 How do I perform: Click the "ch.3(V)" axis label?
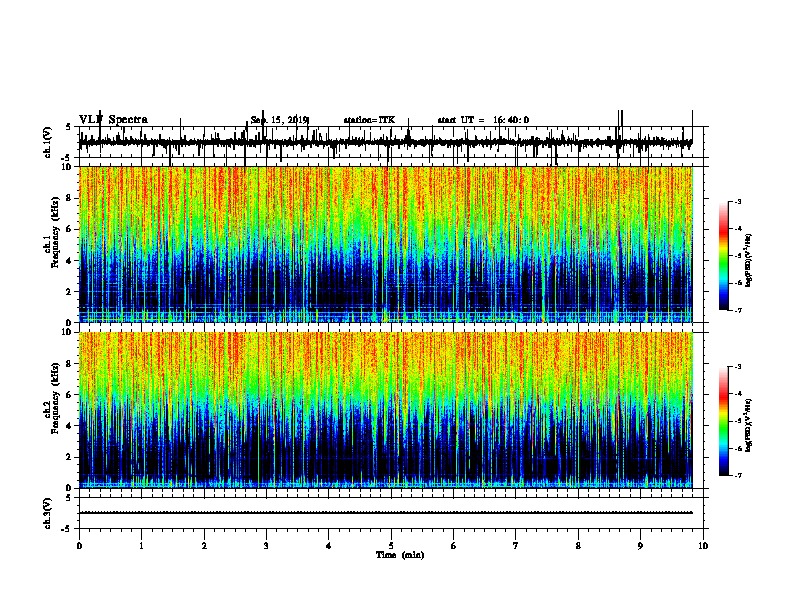click(48, 513)
